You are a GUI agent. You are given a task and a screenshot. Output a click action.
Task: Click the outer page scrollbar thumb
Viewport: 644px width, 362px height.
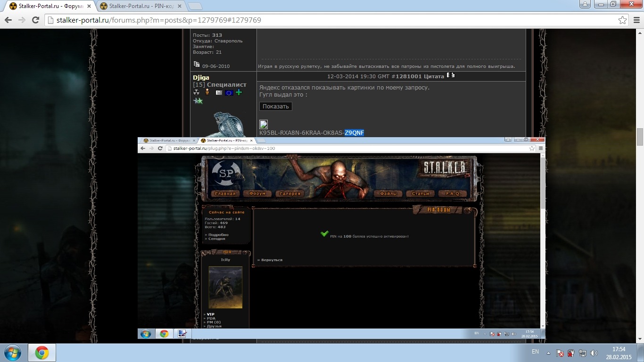coord(640,137)
